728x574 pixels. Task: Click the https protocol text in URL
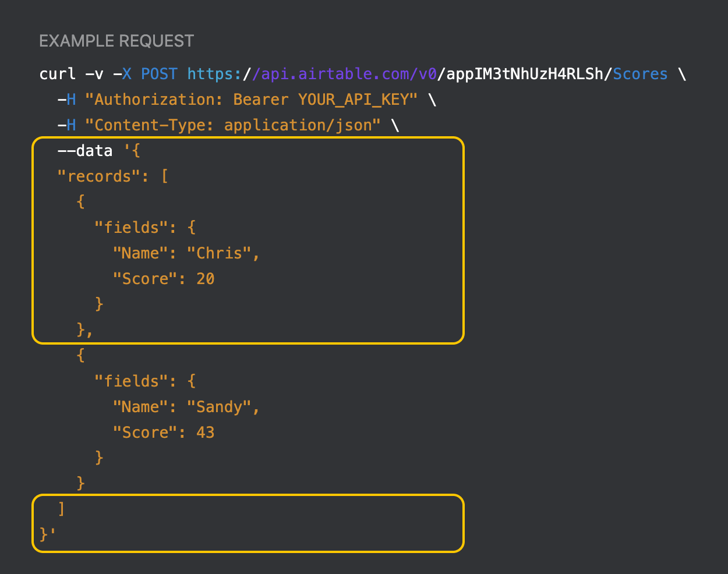pyautogui.click(x=210, y=75)
